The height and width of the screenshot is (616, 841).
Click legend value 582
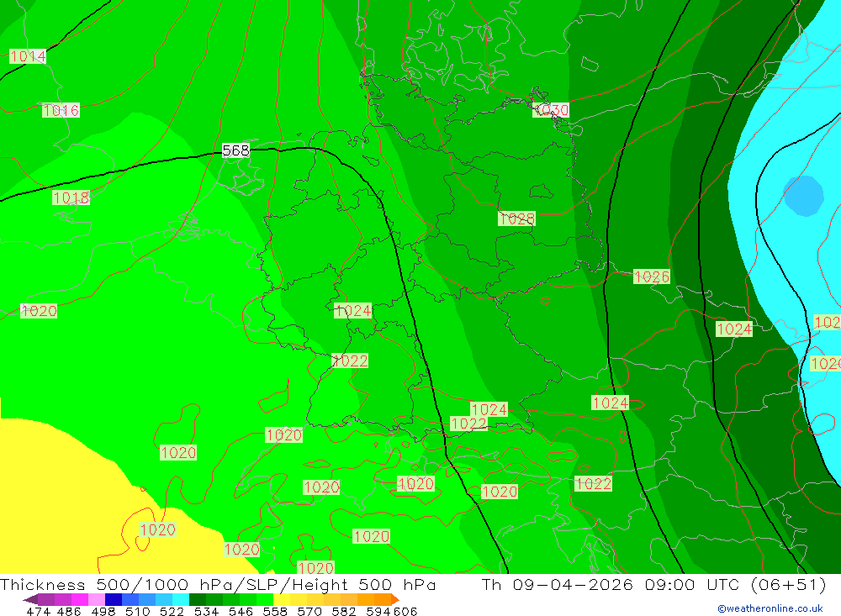[344, 611]
